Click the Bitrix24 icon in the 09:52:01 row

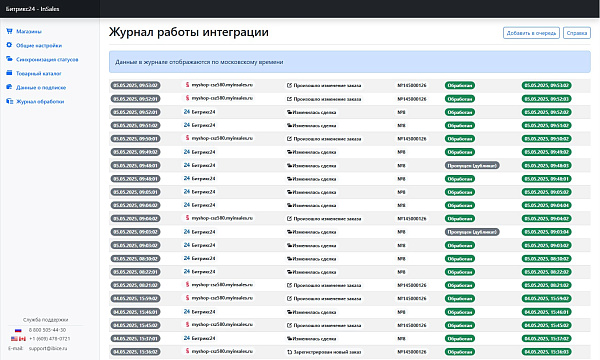tap(187, 112)
